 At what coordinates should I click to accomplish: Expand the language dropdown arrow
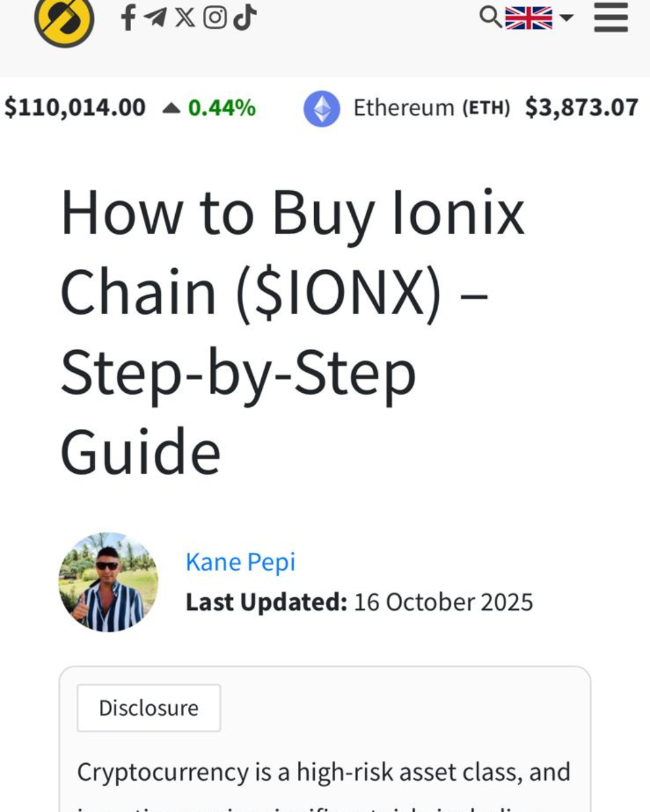(x=566, y=17)
